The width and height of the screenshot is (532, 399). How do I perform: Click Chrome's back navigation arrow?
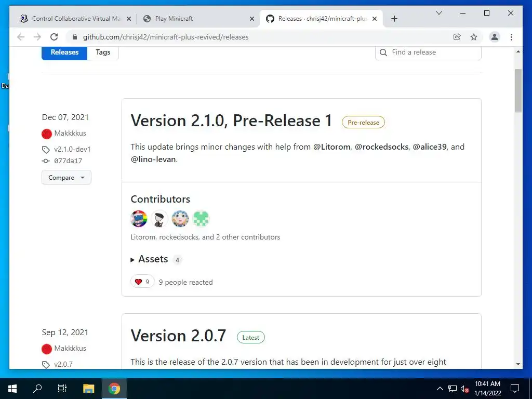[x=21, y=37]
